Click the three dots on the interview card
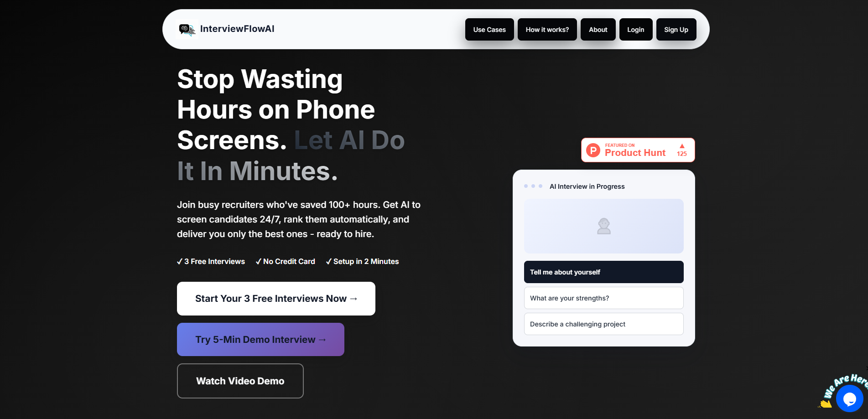The image size is (868, 419). [x=533, y=186]
